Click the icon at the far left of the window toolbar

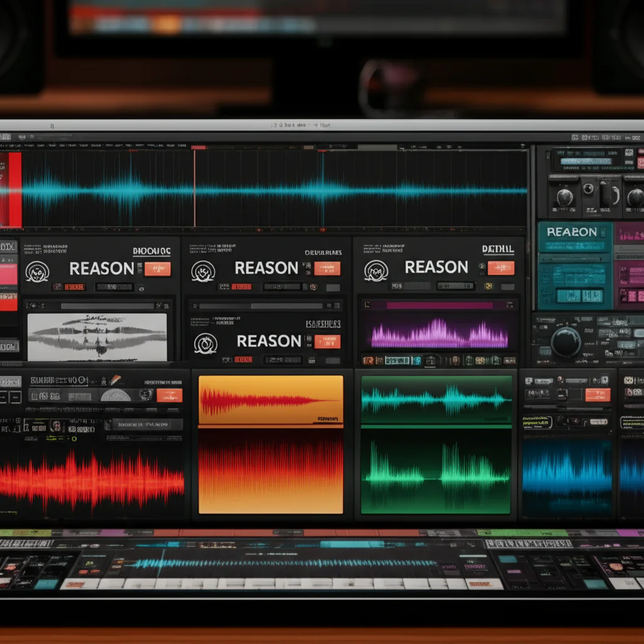[x=5, y=136]
